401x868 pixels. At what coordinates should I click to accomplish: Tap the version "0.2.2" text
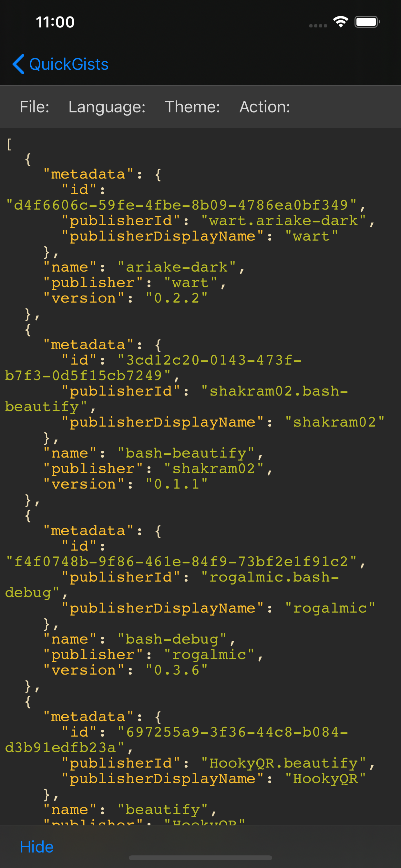click(x=177, y=298)
